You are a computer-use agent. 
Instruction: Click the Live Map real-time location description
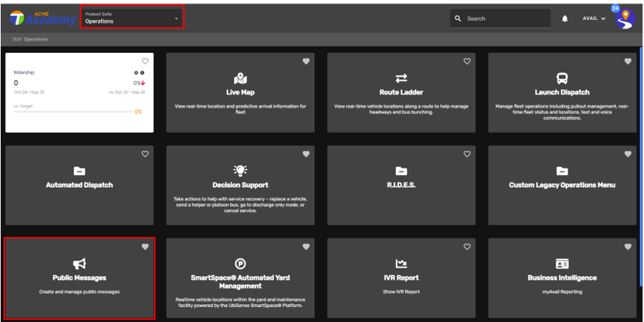pyautogui.click(x=240, y=109)
